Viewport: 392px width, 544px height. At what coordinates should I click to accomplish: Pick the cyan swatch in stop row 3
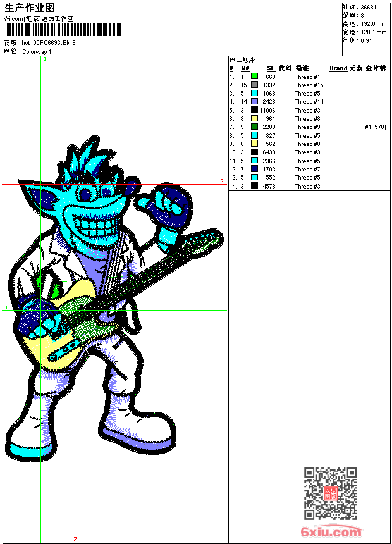[x=254, y=93]
